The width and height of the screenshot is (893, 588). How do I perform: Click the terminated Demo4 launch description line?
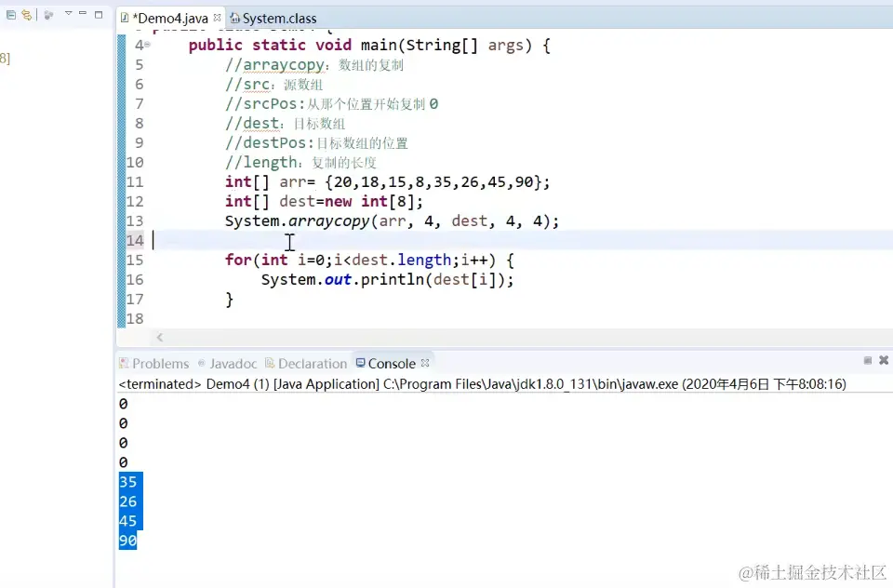tap(483, 384)
